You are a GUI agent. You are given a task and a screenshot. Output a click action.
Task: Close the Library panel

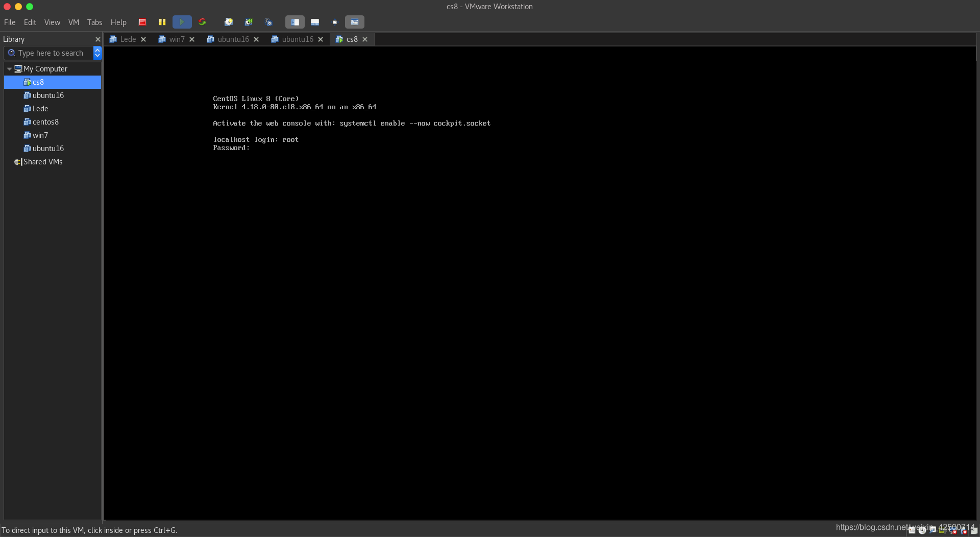click(97, 39)
